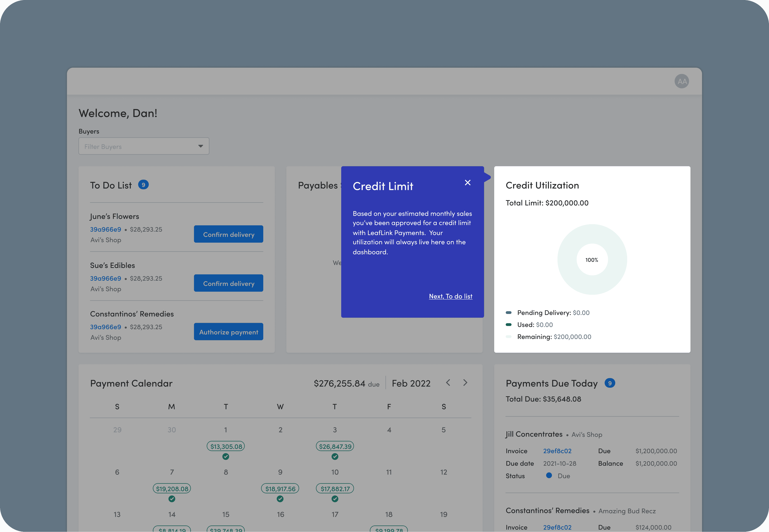This screenshot has width=769, height=532.
Task: Open invoice 29ef8c02 for Constantinos' Remedies payment
Action: [x=557, y=527]
